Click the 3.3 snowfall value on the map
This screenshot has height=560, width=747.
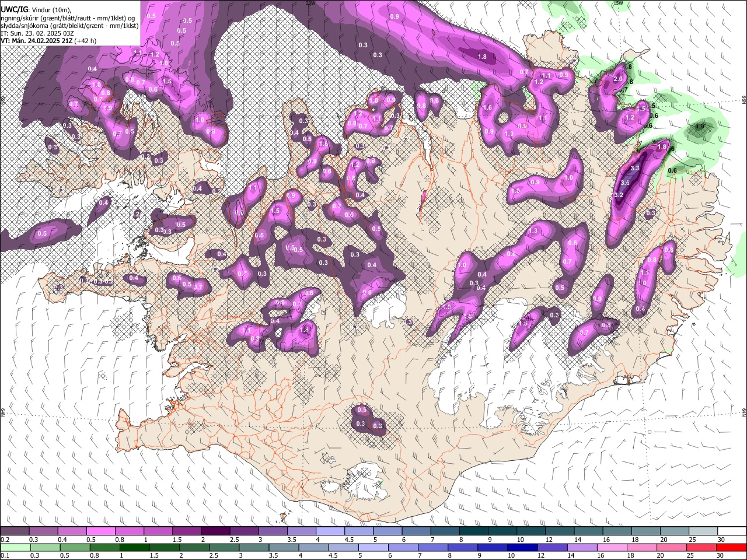click(x=636, y=168)
